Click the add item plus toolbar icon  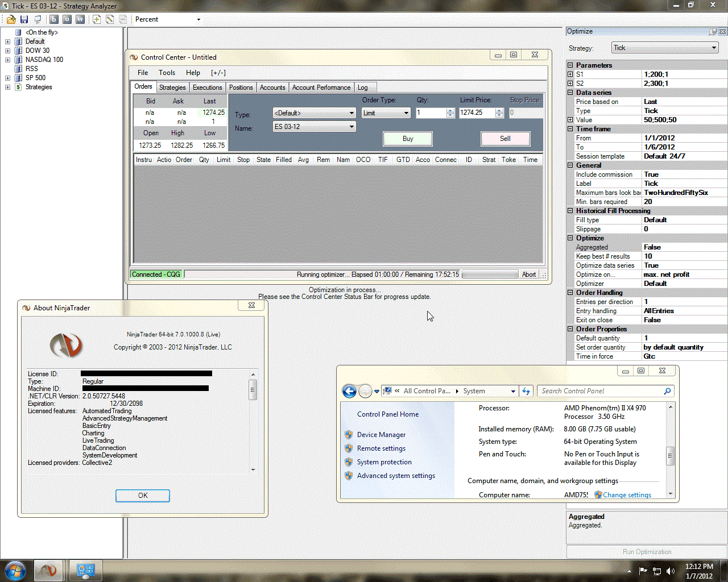pos(97,19)
